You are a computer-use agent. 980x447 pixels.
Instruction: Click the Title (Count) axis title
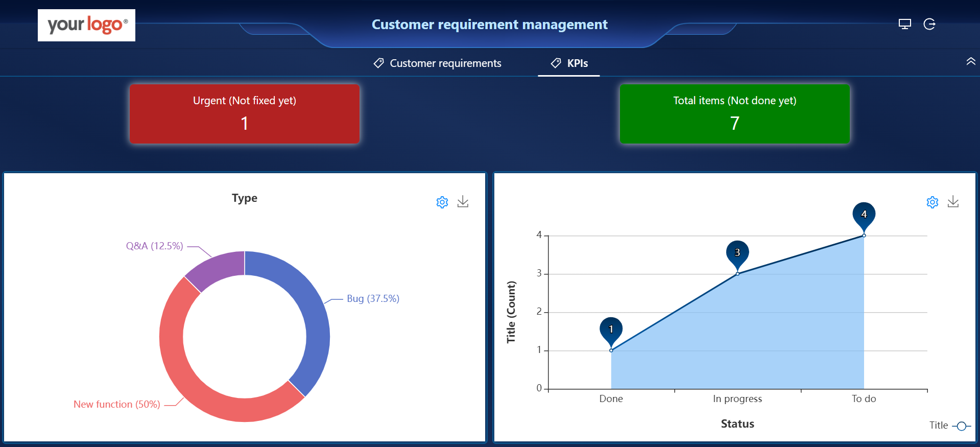pos(511,312)
